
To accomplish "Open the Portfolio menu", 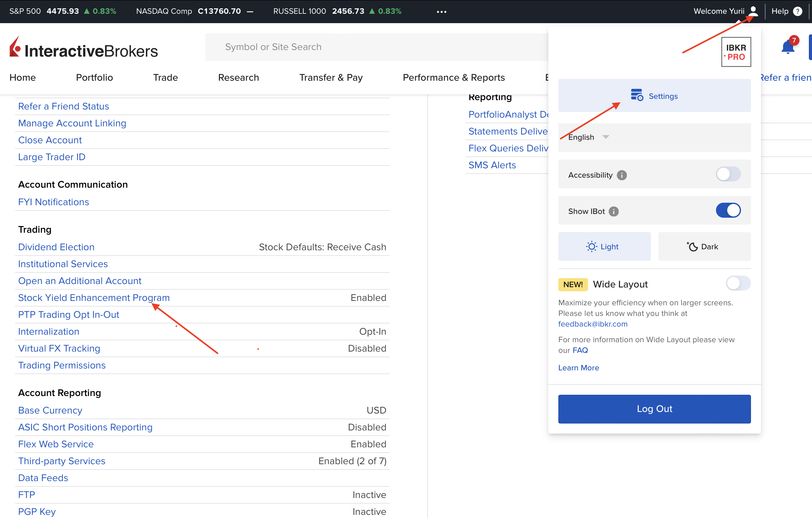I will (94, 78).
